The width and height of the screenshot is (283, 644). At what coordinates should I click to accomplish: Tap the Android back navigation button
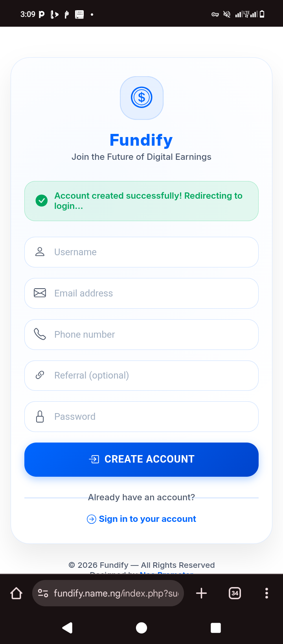pyautogui.click(x=67, y=628)
